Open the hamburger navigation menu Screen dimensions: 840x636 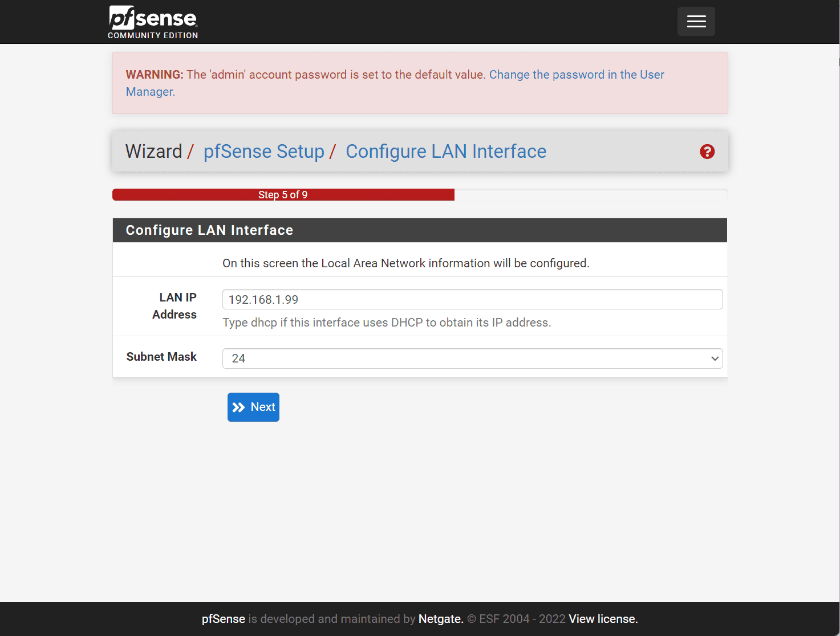696,22
